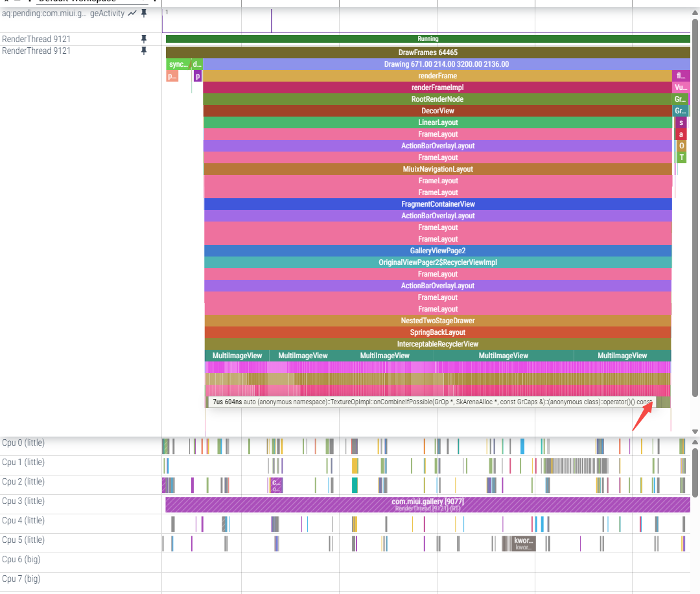The width and height of the screenshot is (700, 594).
Task: Click the Cpu 5 (little) track label
Action: (23, 540)
